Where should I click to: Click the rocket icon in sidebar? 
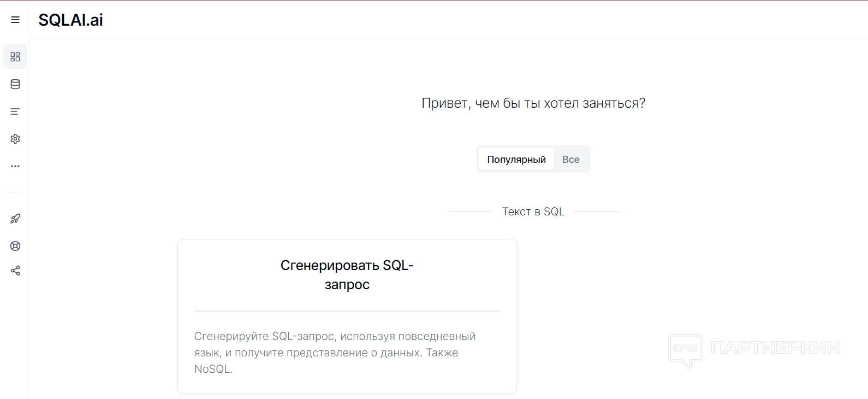(x=15, y=219)
